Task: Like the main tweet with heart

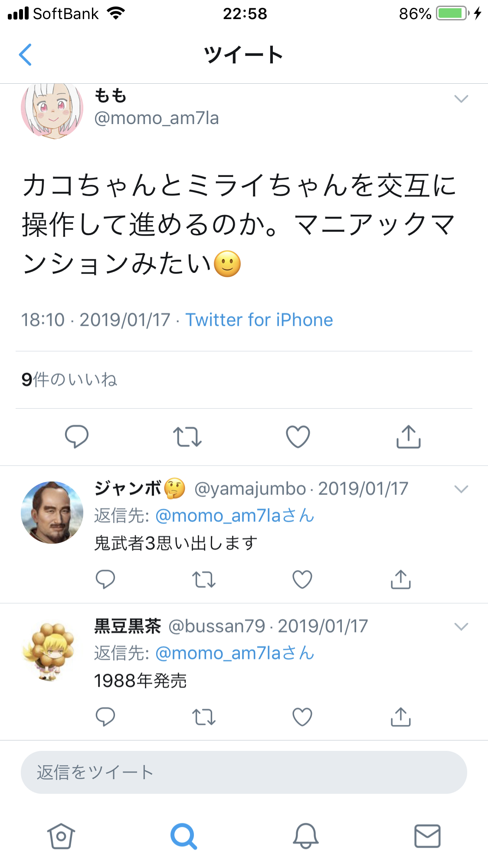Action: pos(298,436)
